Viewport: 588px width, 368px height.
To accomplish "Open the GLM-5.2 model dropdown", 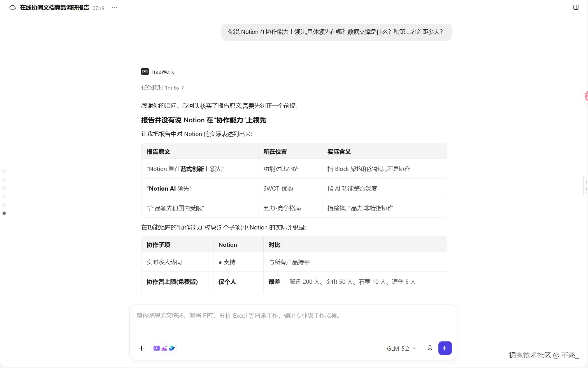I will (401, 348).
